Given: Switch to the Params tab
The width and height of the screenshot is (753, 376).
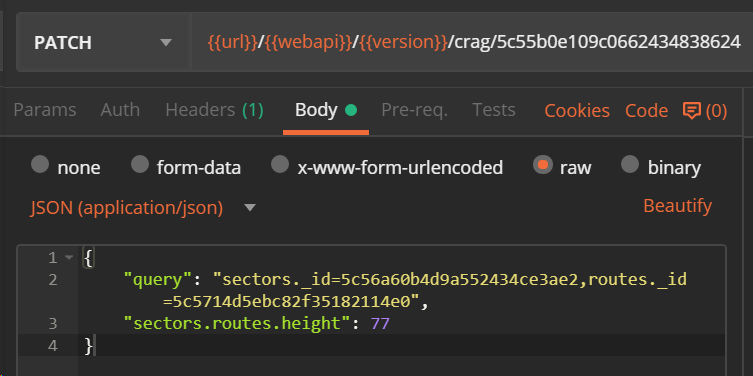Looking at the screenshot, I should coord(45,110).
